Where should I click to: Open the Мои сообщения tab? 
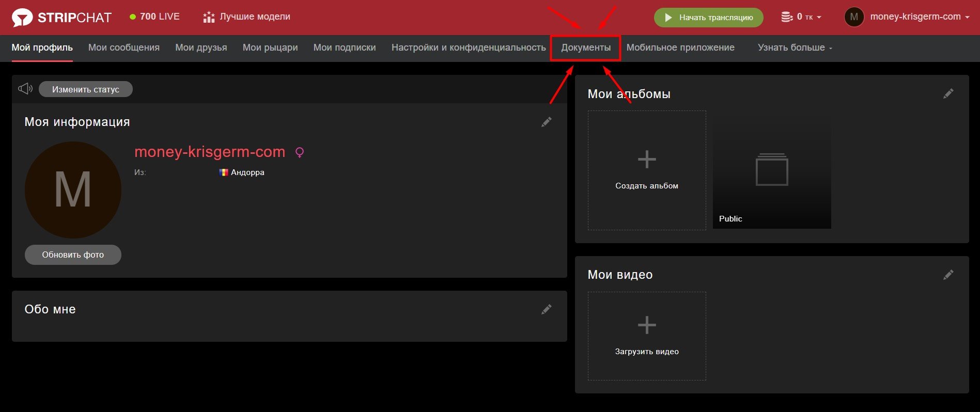[x=124, y=47]
